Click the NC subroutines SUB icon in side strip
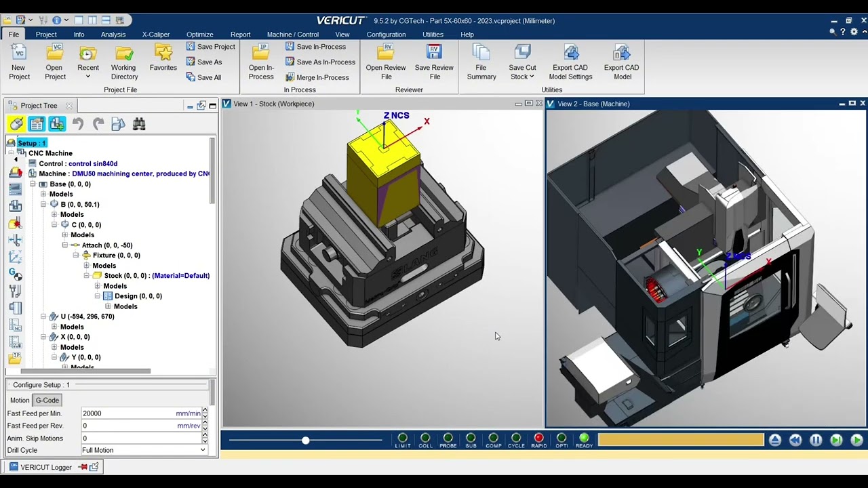868x488 pixels. pos(15,342)
